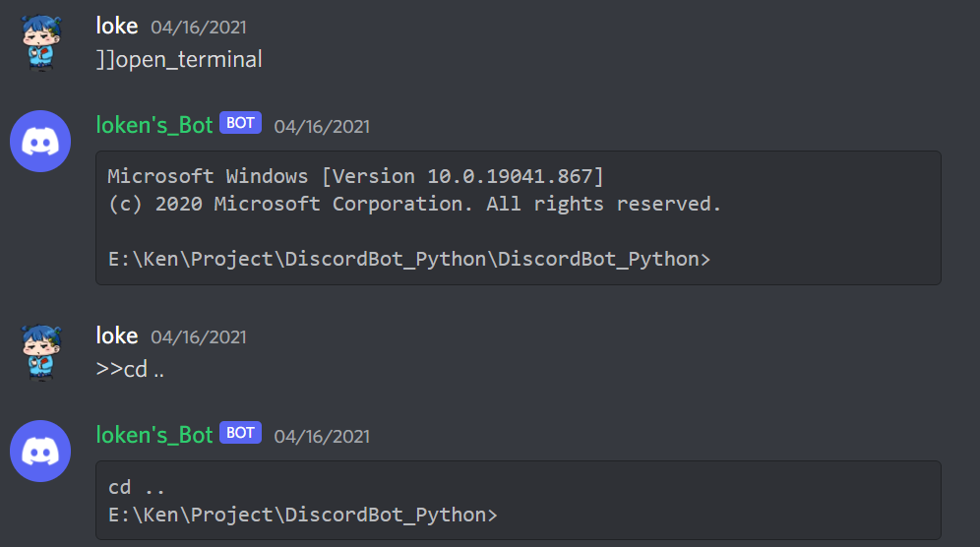Click timestamp 04/16/2021 on ]]open_terminal message
This screenshot has width=980, height=547.
pyautogui.click(x=199, y=28)
